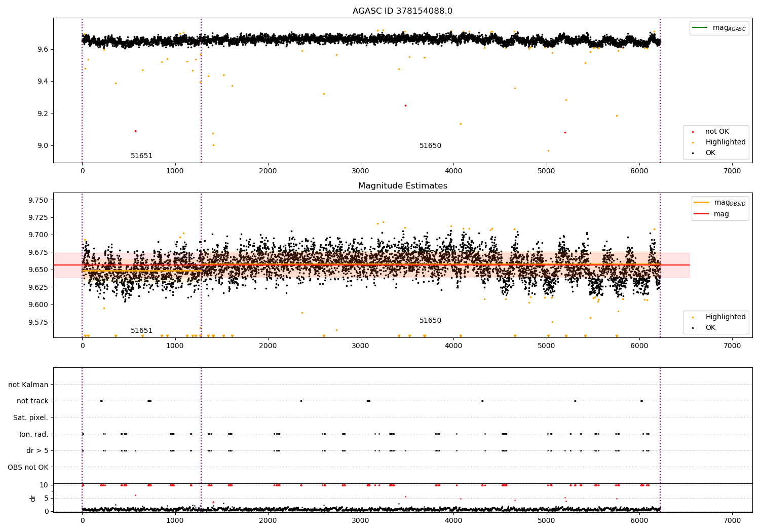Click the "9.650" y-axis tick label

pyautogui.click(x=38, y=270)
